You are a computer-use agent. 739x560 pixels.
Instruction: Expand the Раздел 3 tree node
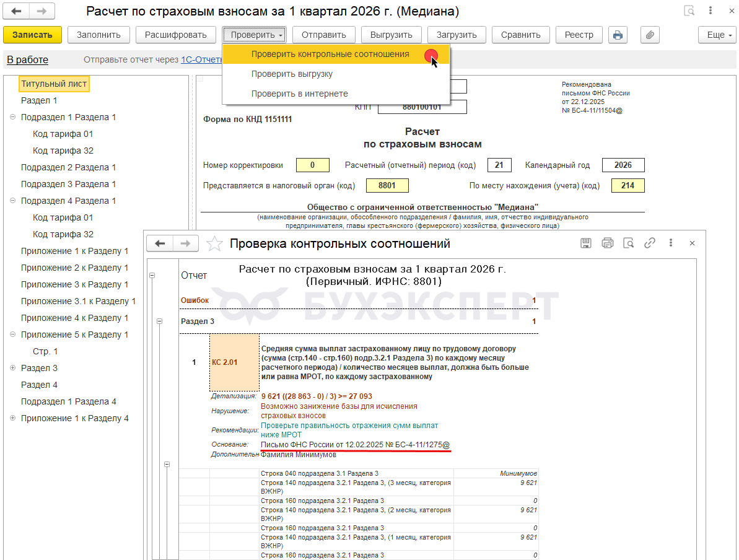(x=13, y=368)
